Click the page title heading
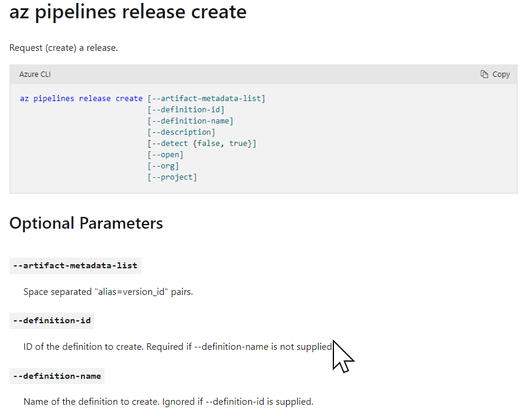Viewport: 532px width, 416px height. pyautogui.click(x=126, y=12)
